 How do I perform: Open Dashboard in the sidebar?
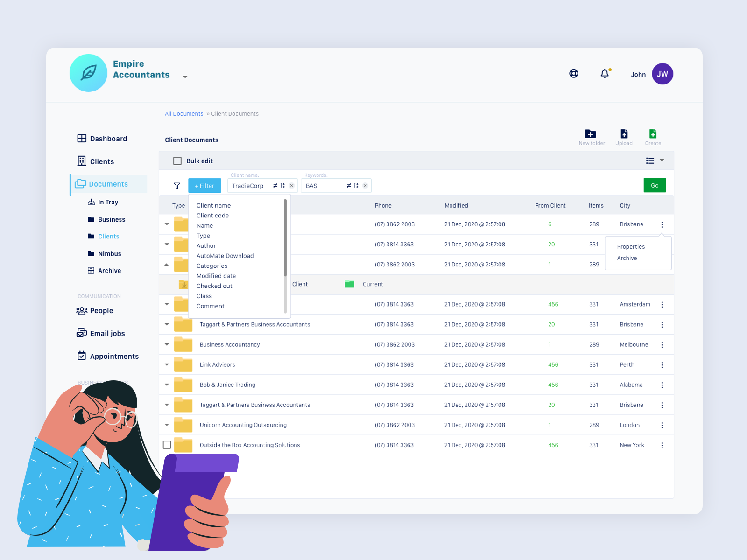pos(102,139)
